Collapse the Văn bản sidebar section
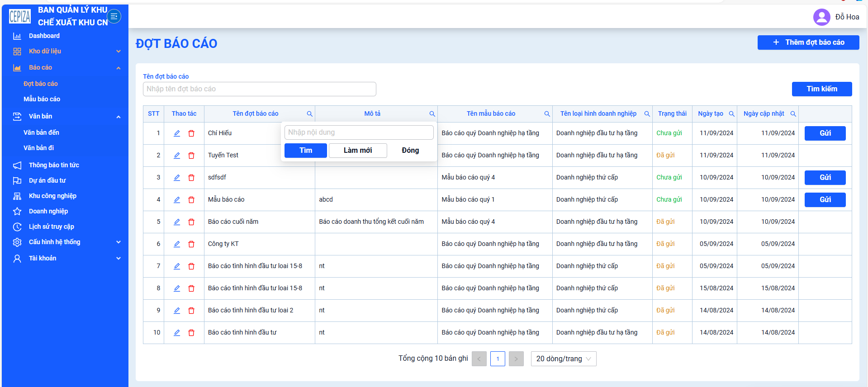The width and height of the screenshot is (868, 387). coord(119,117)
